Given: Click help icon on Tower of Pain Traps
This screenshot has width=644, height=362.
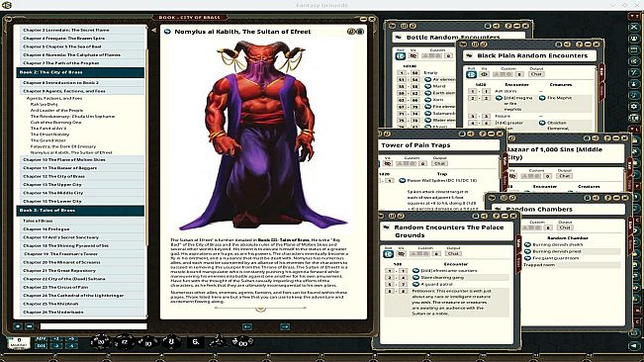Looking at the screenshot, I should pyautogui.click(x=483, y=134).
